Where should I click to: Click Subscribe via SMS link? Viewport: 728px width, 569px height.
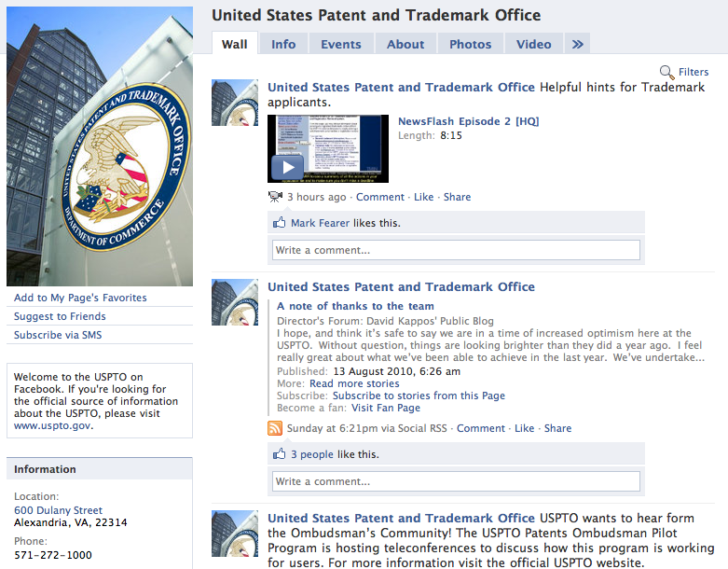pyautogui.click(x=58, y=335)
